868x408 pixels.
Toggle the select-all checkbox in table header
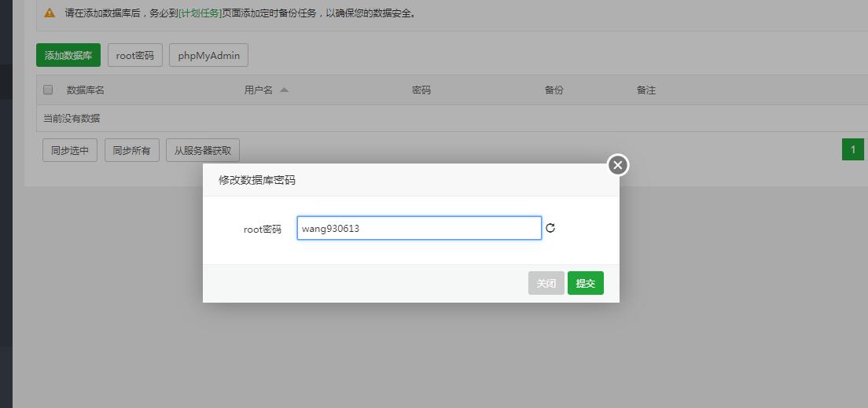point(48,90)
